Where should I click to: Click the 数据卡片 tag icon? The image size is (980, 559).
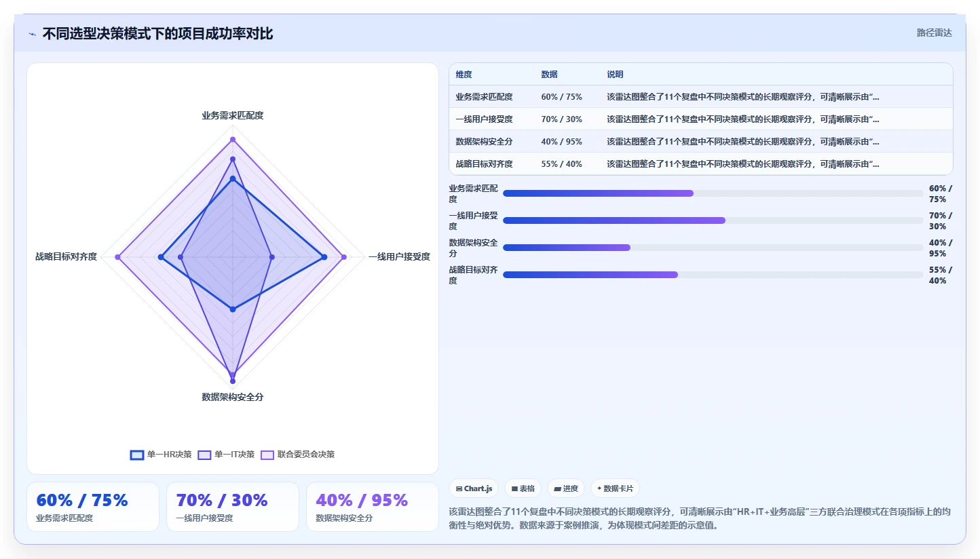[x=599, y=488]
